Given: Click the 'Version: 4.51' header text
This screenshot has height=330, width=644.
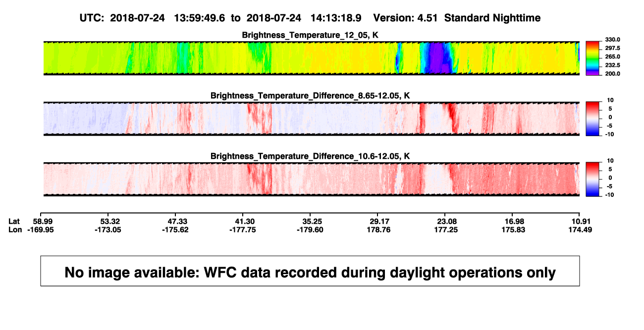Looking at the screenshot, I should point(406,18).
